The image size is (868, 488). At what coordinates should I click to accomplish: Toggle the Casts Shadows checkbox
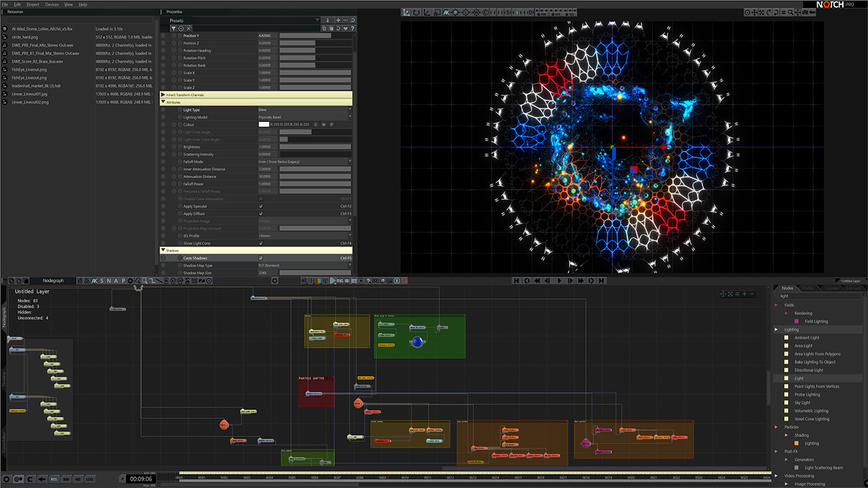[x=260, y=258]
